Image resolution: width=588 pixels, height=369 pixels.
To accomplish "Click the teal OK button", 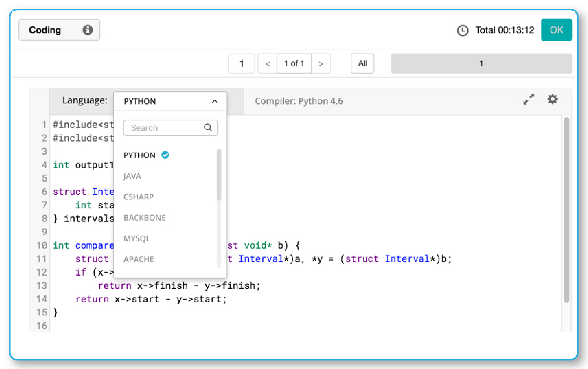I will pyautogui.click(x=556, y=30).
